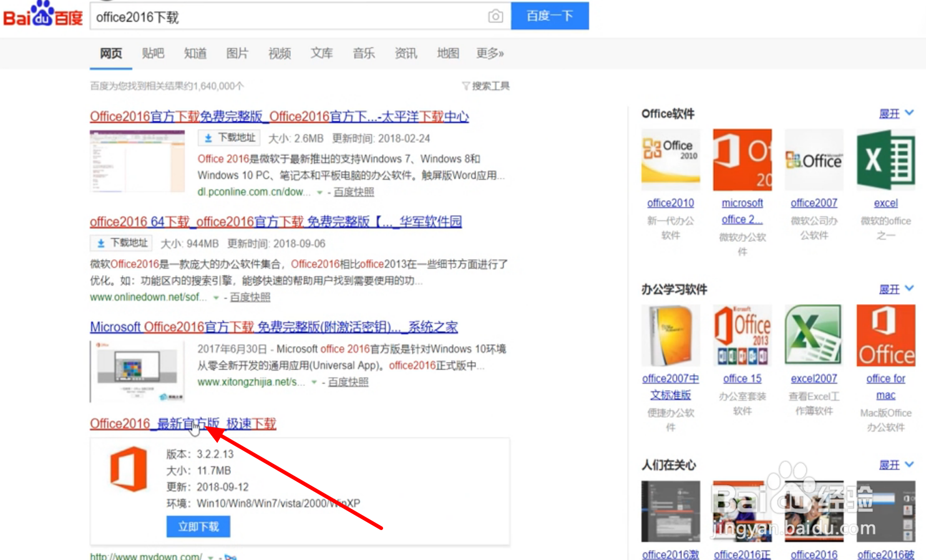Open the office2007 text link
This screenshot has height=560, width=926.
coord(814,203)
